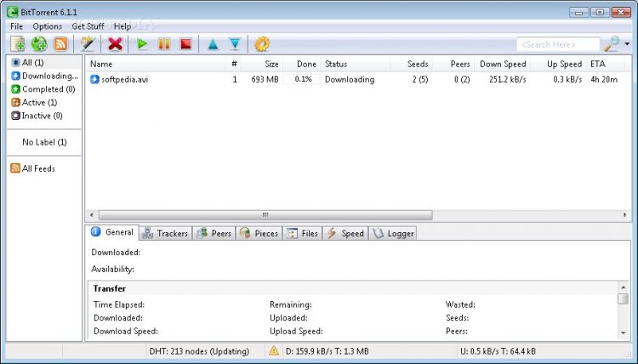Sort by the Size column header
Screen dimensions: 638x364
[262, 65]
